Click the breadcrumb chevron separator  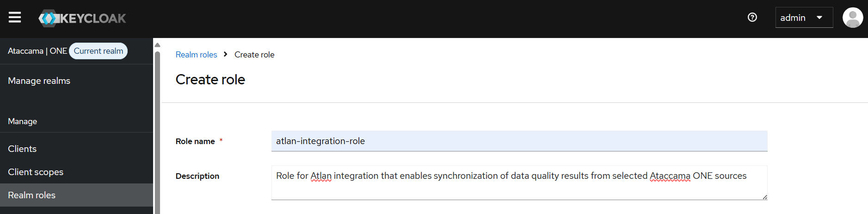[x=226, y=54]
